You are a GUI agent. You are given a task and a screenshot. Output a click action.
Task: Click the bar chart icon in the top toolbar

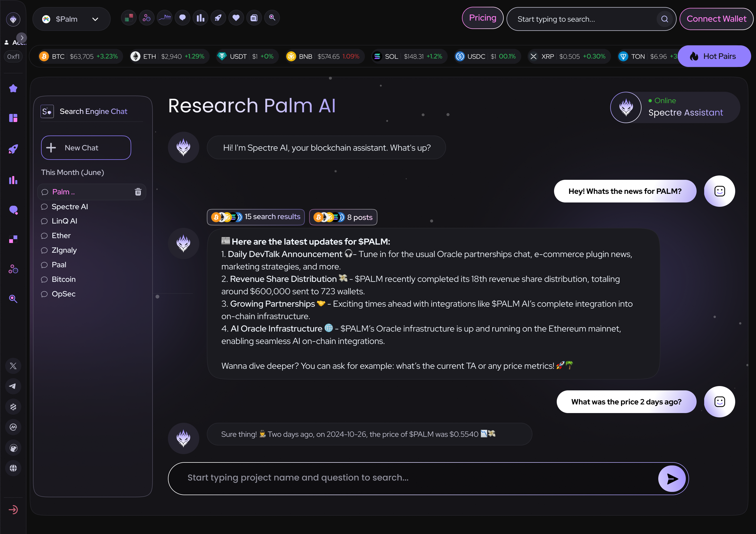pos(201,18)
